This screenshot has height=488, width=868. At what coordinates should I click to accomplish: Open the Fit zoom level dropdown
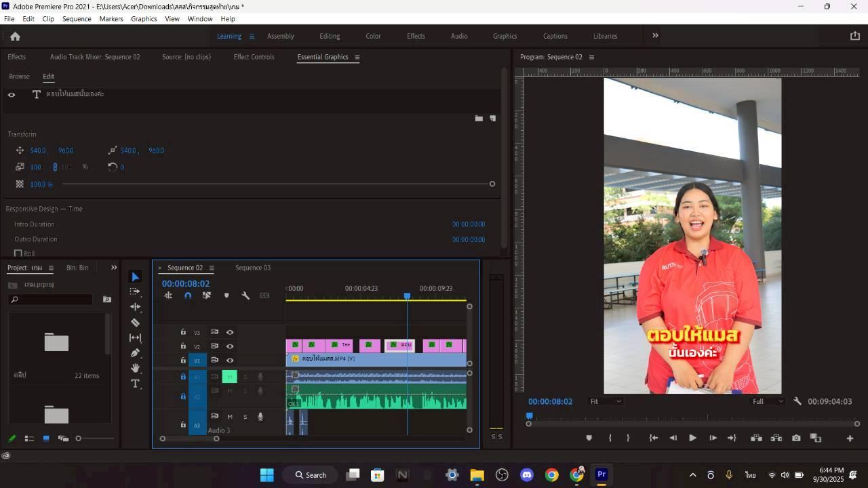click(x=605, y=401)
